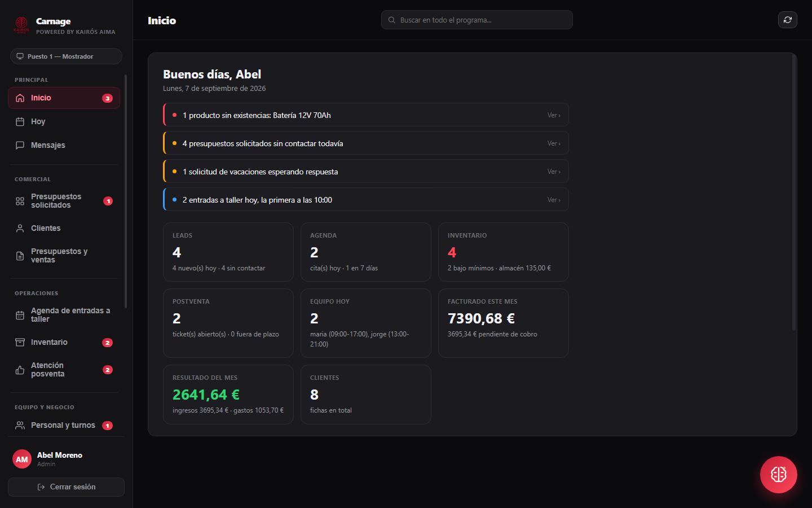Open Ver for solicitud de vacaciones alert
Image resolution: width=812 pixels, height=508 pixels.
554,172
